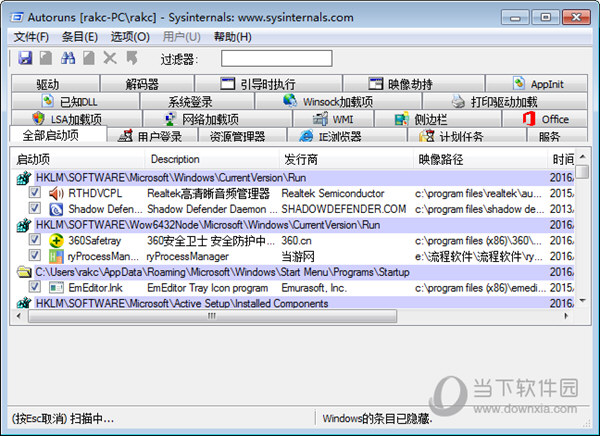Click the Jump to entry toolbar icon
The width and height of the screenshot is (600, 436).
(132, 58)
